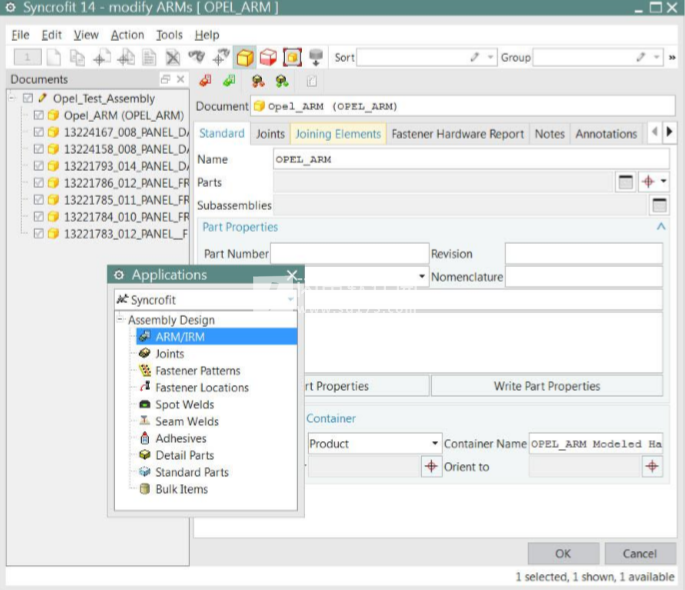Open the dropdown arrow beside Parts crosshair
This screenshot has width=685, height=590.
point(664,181)
